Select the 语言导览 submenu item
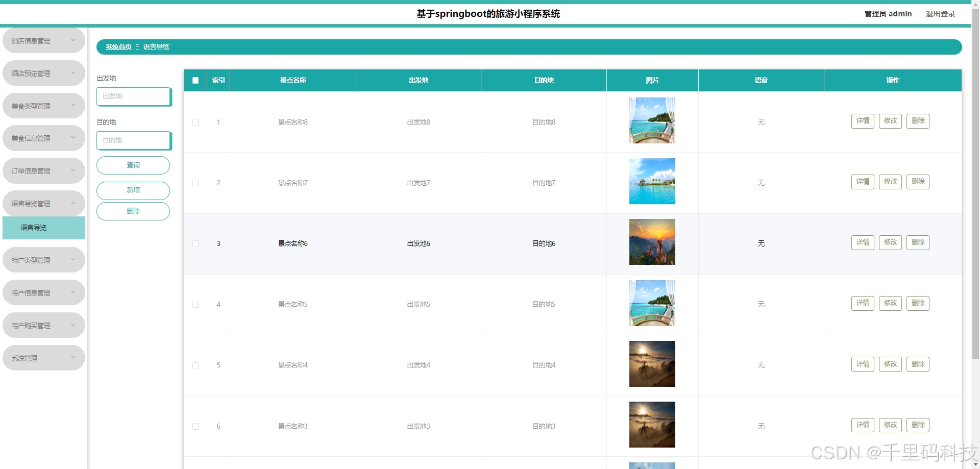Image resolution: width=980 pixels, height=469 pixels. [x=44, y=228]
